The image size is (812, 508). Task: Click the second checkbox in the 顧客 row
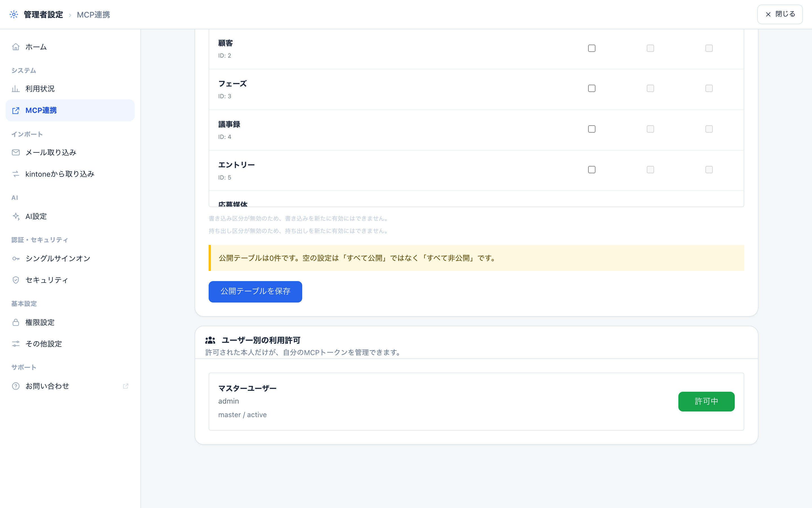coord(650,48)
